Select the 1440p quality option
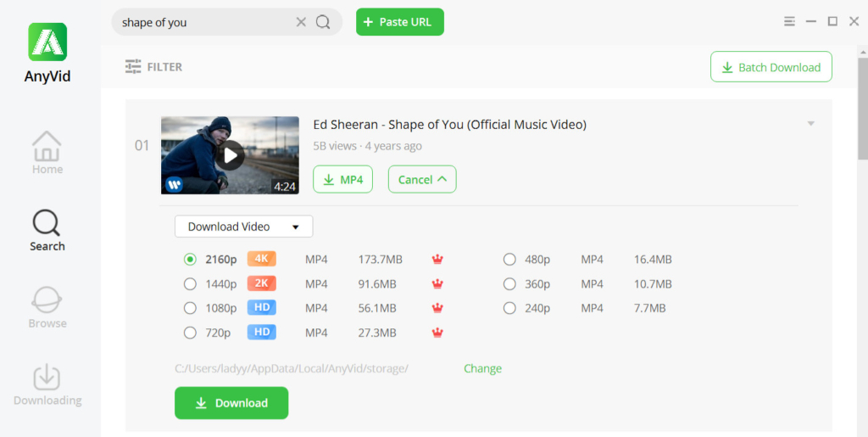The height and width of the screenshot is (437, 868). coord(190,283)
